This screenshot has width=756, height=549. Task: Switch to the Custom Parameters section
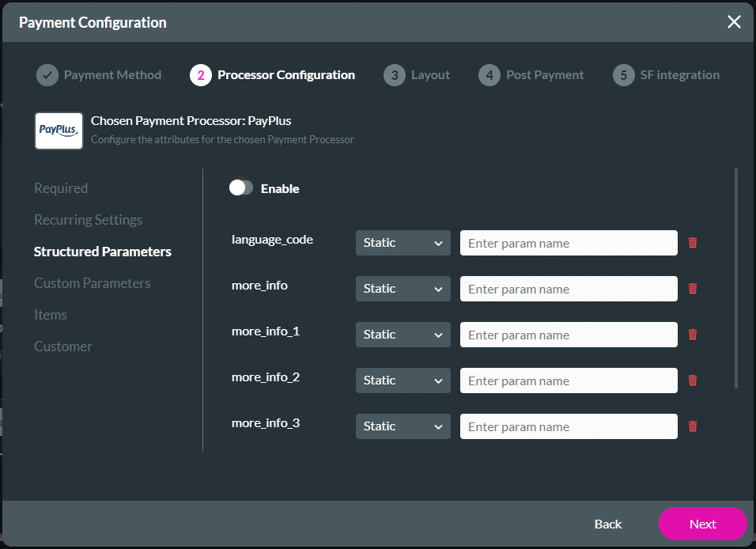[x=91, y=282]
